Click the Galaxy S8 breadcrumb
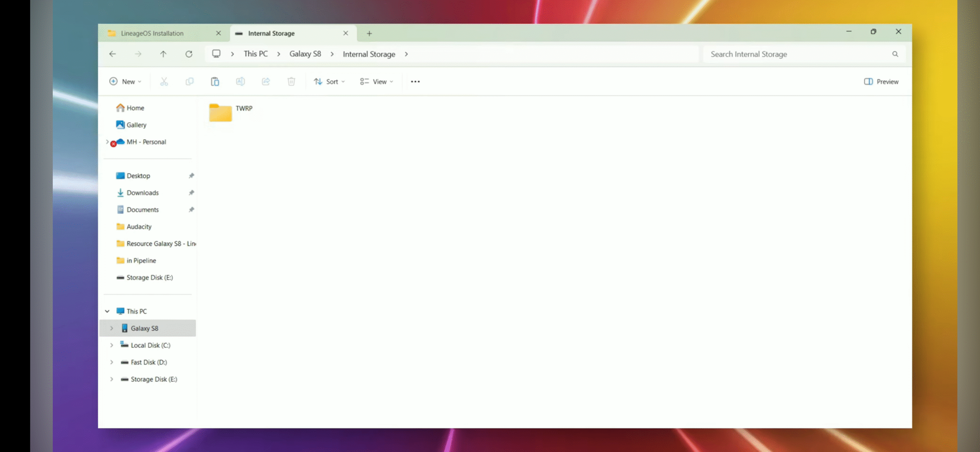The image size is (980, 452). [305, 54]
